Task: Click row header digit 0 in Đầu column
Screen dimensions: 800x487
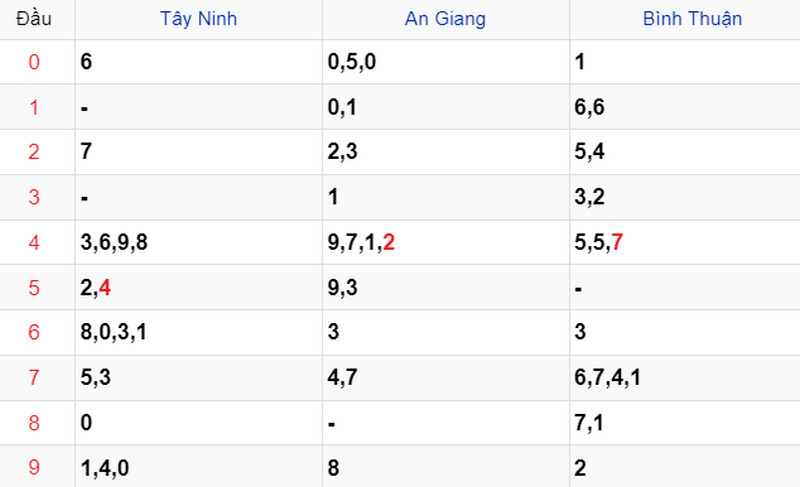Action: tap(34, 62)
